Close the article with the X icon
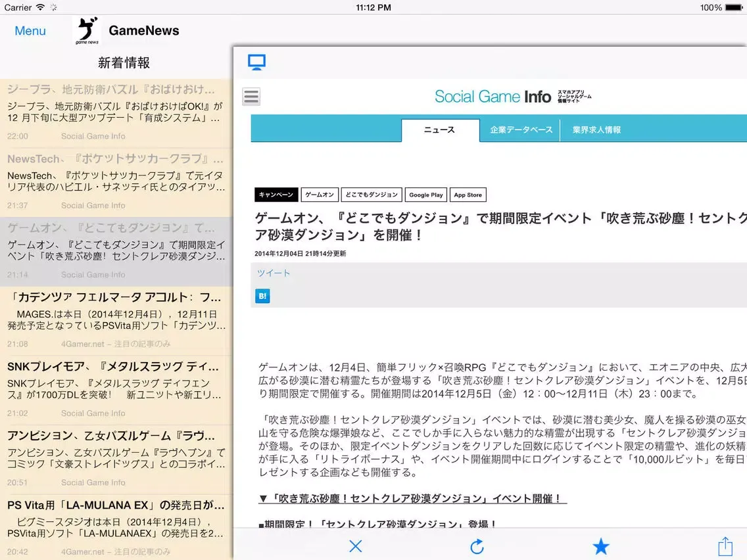 point(356,546)
